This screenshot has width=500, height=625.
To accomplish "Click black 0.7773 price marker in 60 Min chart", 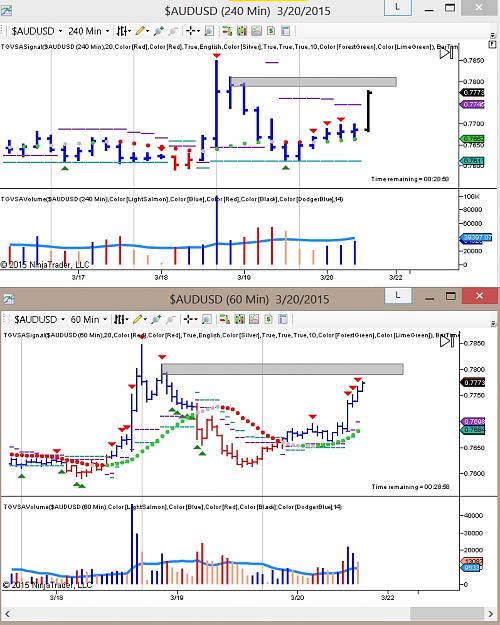I will (x=473, y=383).
